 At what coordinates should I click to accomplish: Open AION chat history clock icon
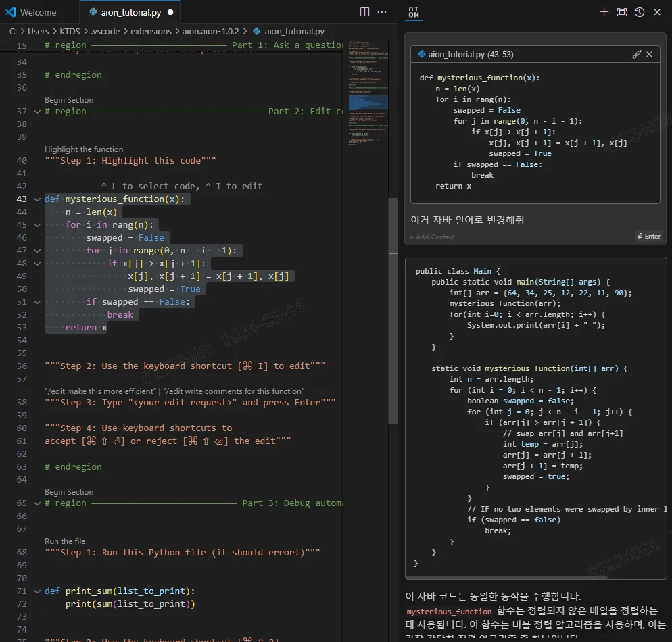(x=640, y=12)
